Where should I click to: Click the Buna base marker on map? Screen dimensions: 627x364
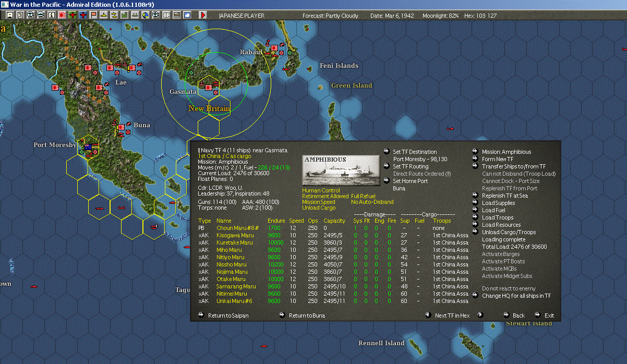[121, 127]
